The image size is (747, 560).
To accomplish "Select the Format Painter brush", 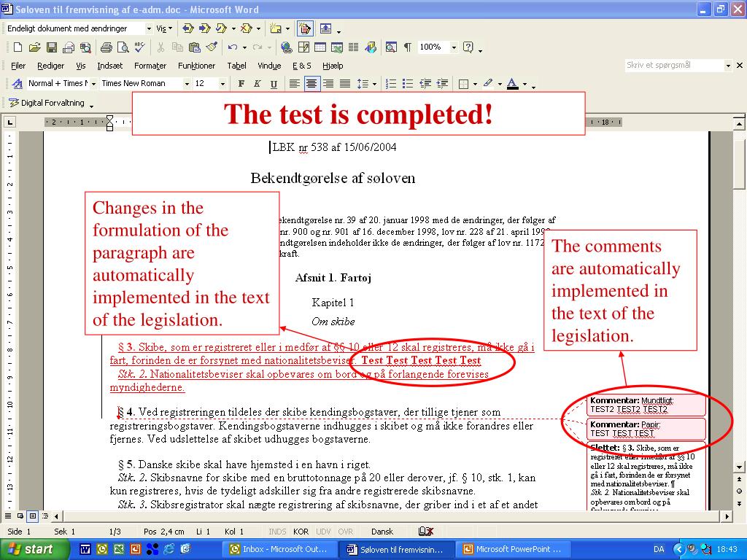I will coord(212,47).
